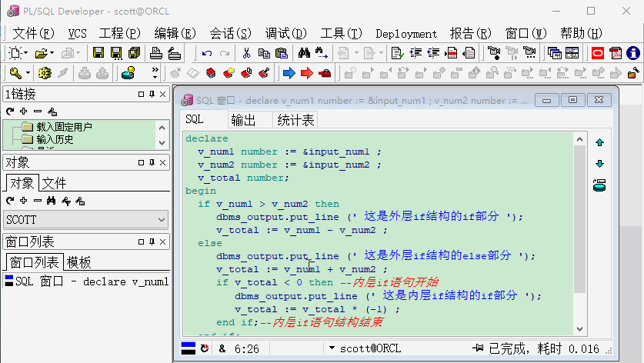The width and height of the screenshot is (644, 363).
Task: Click the red toolbox icon
Action: (325, 74)
